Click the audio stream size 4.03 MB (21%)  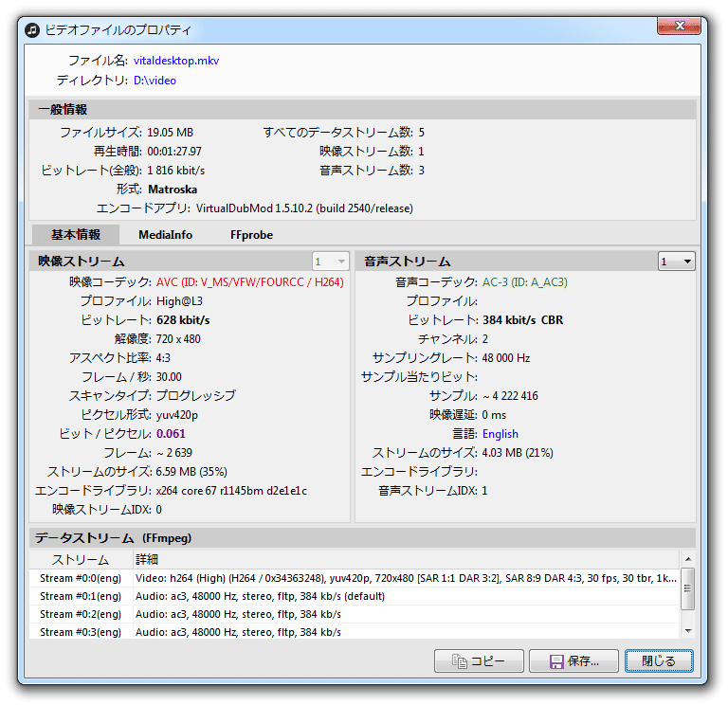pyautogui.click(x=518, y=453)
